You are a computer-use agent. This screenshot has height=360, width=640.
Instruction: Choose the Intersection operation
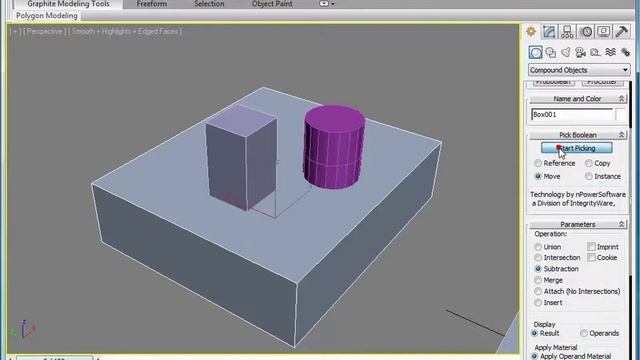557,258
